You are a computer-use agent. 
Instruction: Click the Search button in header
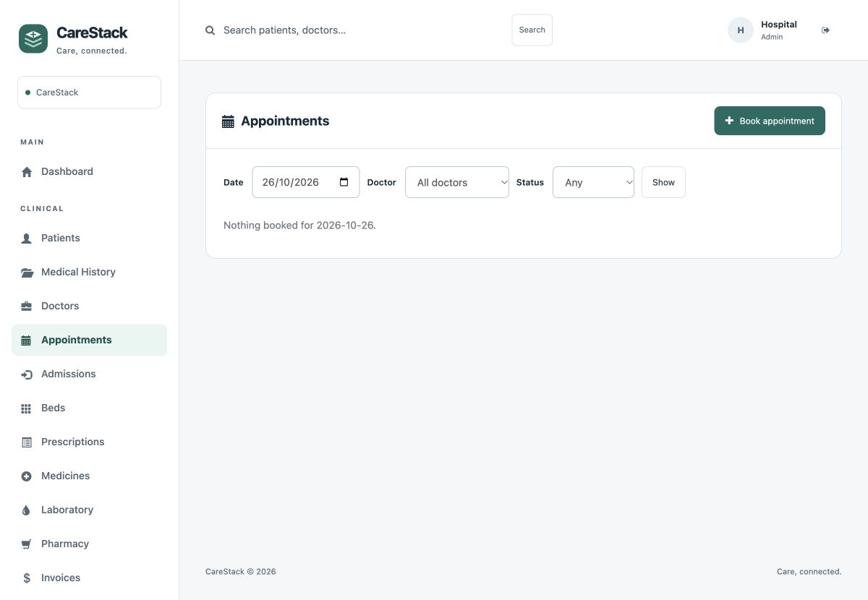[x=532, y=30]
